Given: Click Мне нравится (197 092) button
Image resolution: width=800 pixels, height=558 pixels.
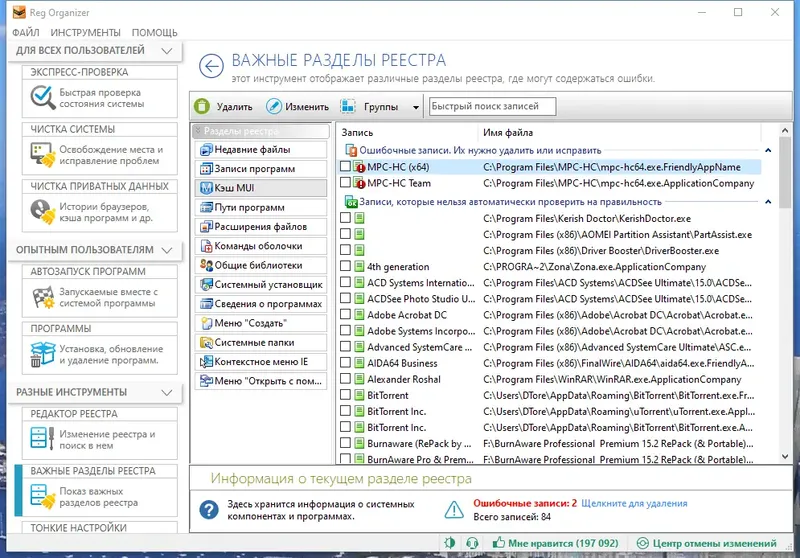Looking at the screenshot, I should point(555,543).
